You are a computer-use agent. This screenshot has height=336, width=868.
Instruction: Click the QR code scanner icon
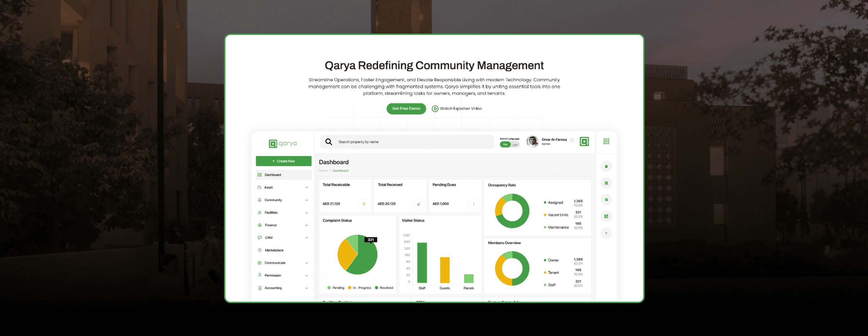[x=606, y=216]
